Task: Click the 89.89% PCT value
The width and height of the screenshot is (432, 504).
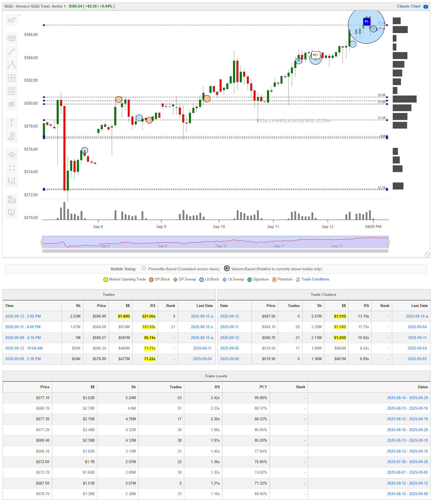Action: (261, 398)
